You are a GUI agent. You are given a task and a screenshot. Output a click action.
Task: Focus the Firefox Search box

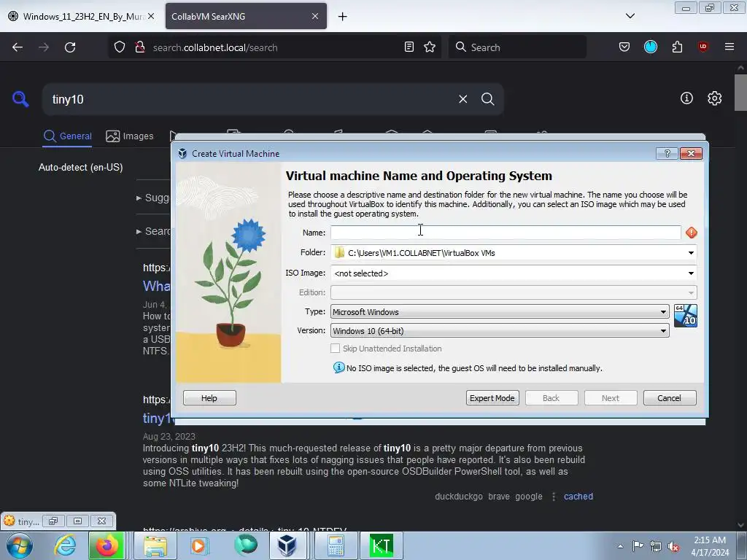(517, 47)
